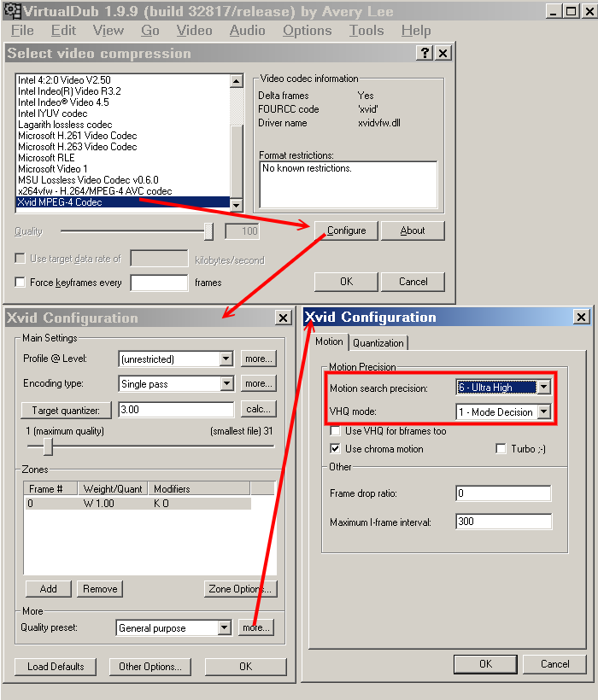The image size is (598, 700).
Task: Click more... next to Encoding type
Action: pos(259,383)
